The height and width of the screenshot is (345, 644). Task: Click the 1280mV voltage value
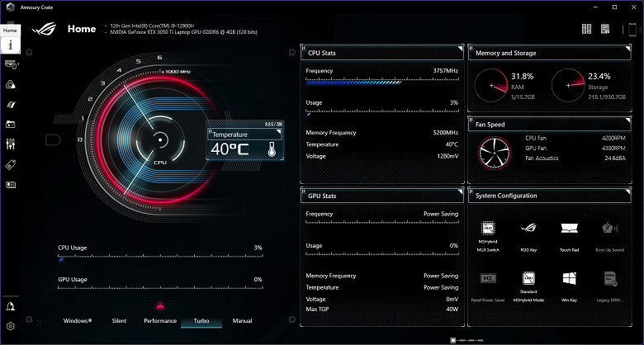tap(447, 156)
